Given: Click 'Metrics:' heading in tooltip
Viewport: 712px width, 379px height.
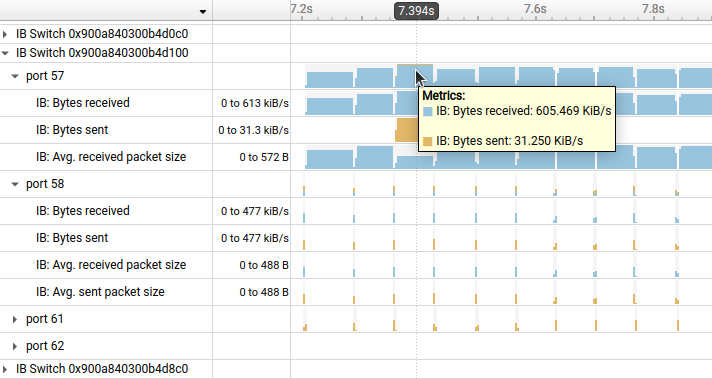Looking at the screenshot, I should 444,96.
